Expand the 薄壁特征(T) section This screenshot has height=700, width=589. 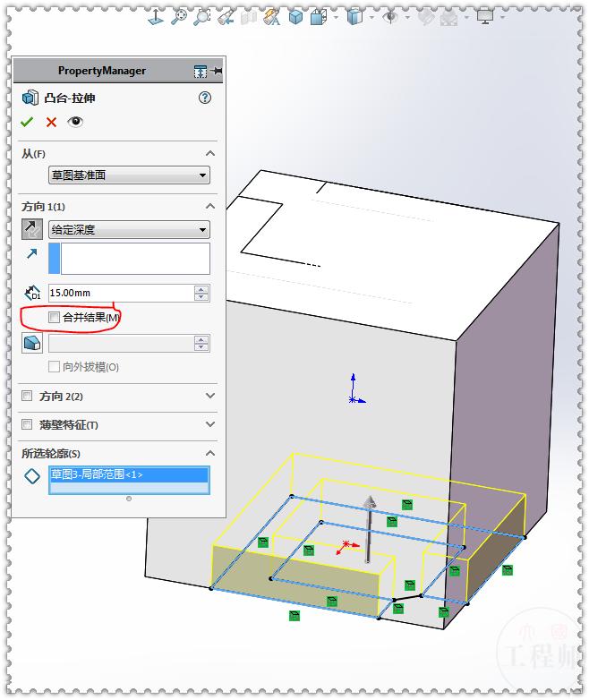coord(210,424)
